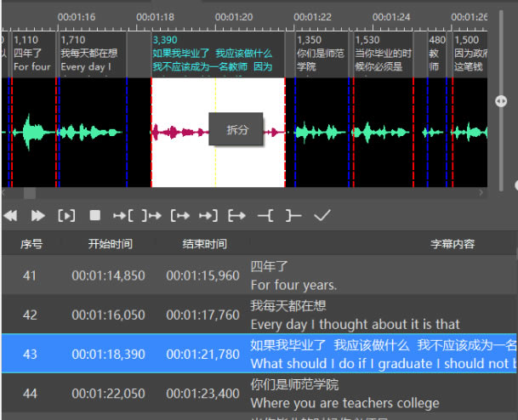Click the waveform horizontal scrollbar thumb
518x420 pixels.
tap(30, 193)
